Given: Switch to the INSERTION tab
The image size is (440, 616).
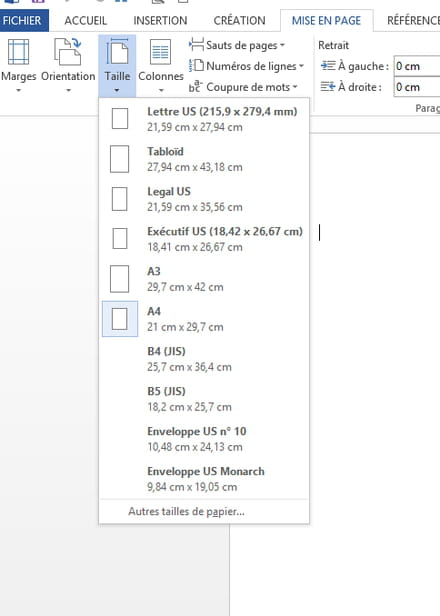Looking at the screenshot, I should click(160, 20).
